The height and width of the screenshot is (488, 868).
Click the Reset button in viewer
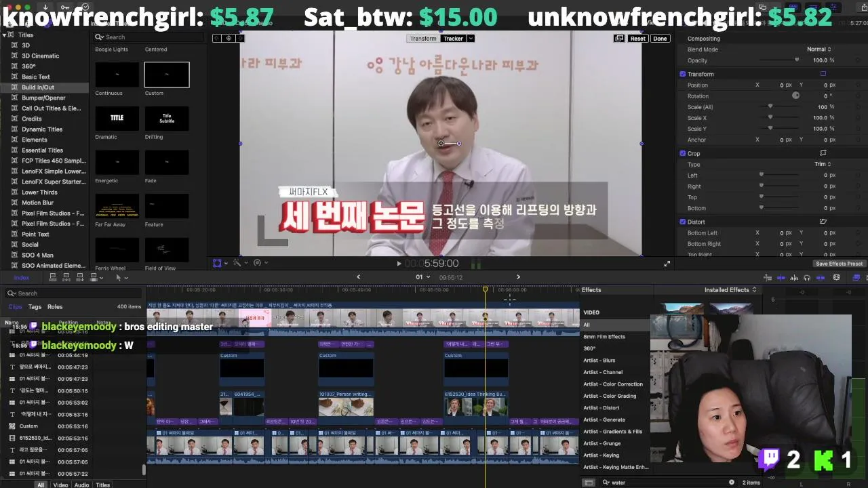pos(637,39)
